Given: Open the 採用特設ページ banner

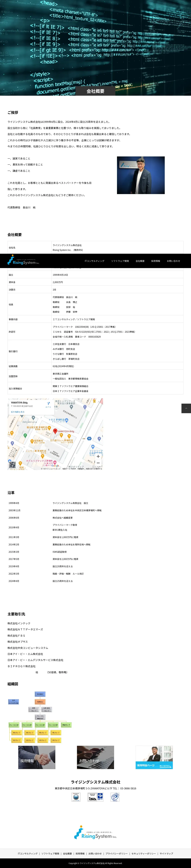Looking at the screenshot, I should pyautogui.click(x=154, y=757).
